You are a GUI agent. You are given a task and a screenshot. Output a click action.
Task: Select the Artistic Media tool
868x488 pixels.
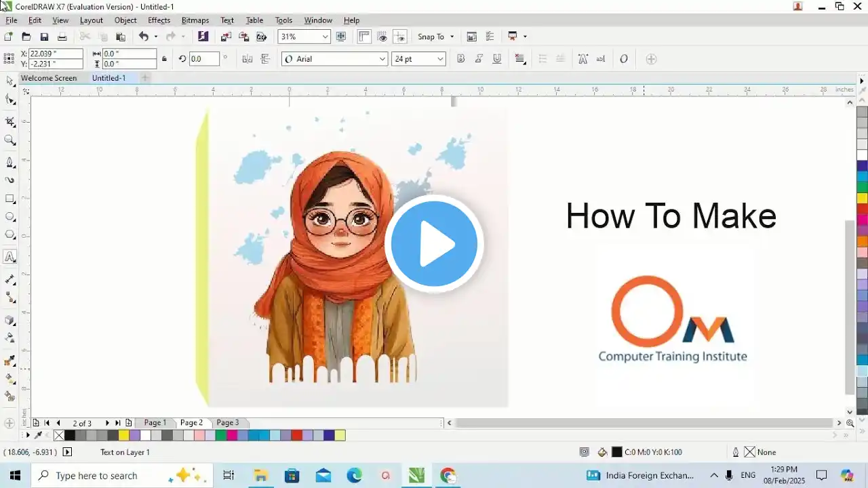pyautogui.click(x=9, y=180)
